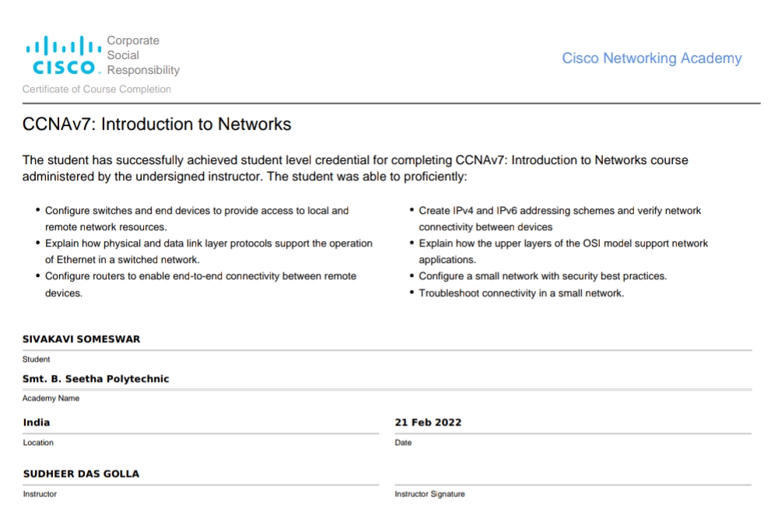Click the Cisco Networking Academy heading

[651, 58]
